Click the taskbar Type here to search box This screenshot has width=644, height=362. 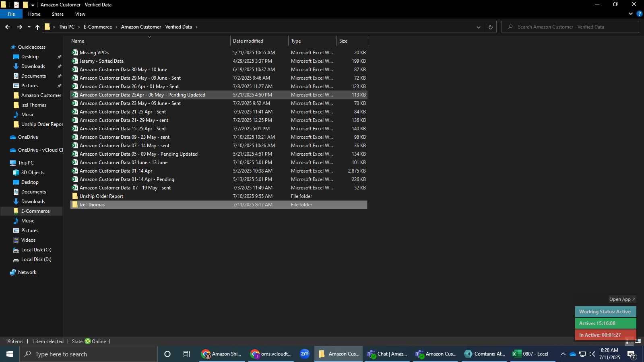click(x=89, y=354)
